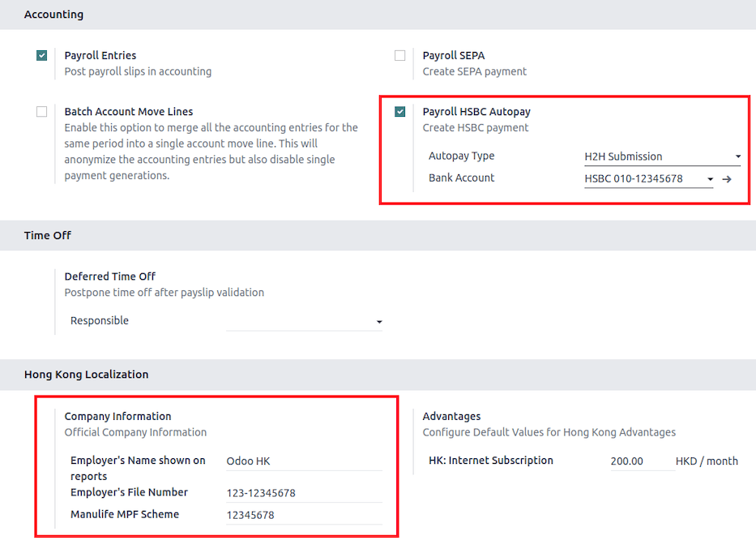Open the Deferred Time Off Responsible dropdown
The height and width of the screenshot is (553, 756).
tap(305, 322)
